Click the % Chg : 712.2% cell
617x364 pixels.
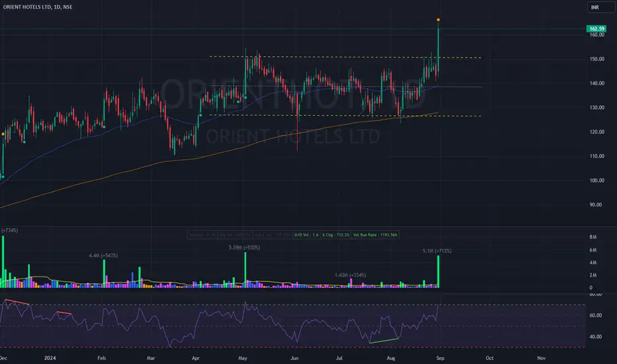point(336,235)
